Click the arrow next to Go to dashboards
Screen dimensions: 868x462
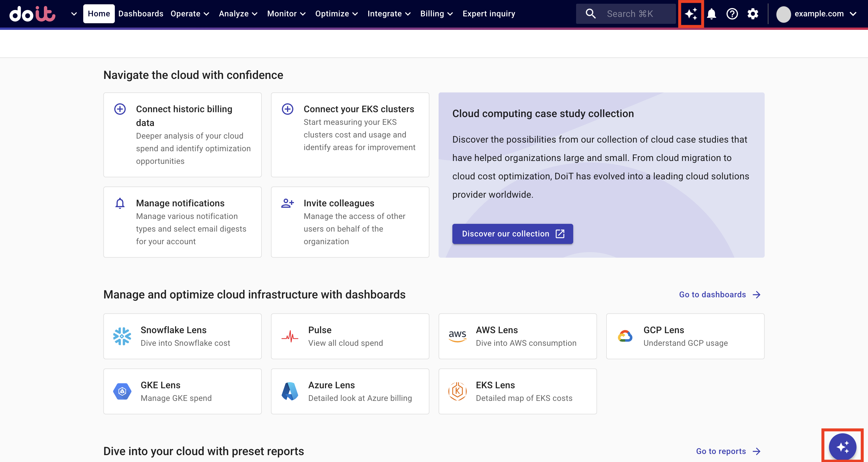(756, 295)
